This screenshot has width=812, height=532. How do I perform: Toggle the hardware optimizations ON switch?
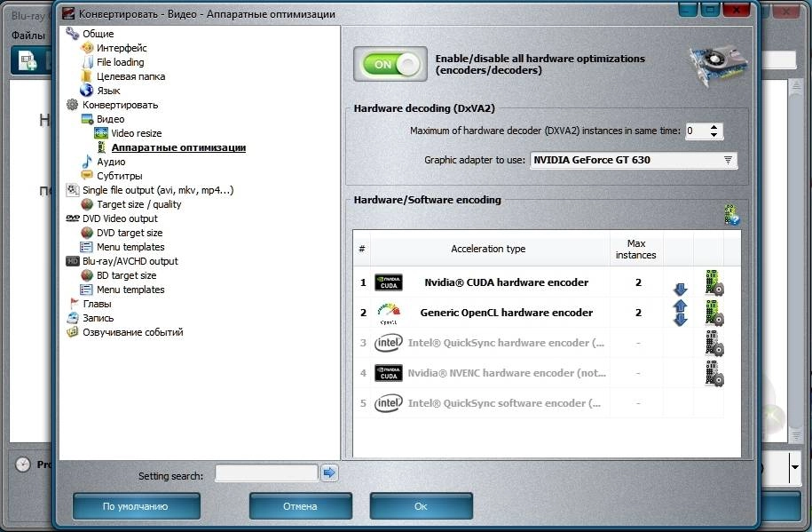390,64
